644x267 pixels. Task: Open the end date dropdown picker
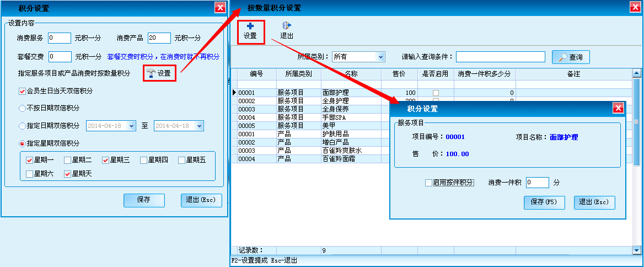[199, 126]
